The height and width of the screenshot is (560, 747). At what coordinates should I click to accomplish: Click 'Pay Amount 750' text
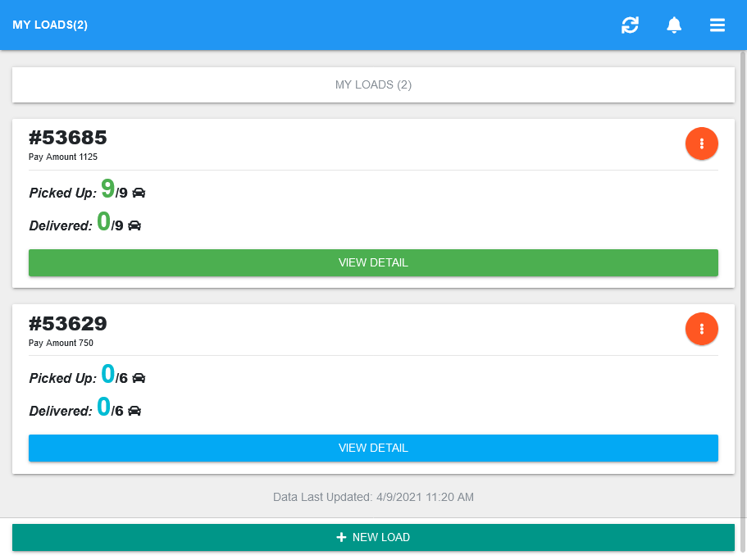(x=61, y=343)
